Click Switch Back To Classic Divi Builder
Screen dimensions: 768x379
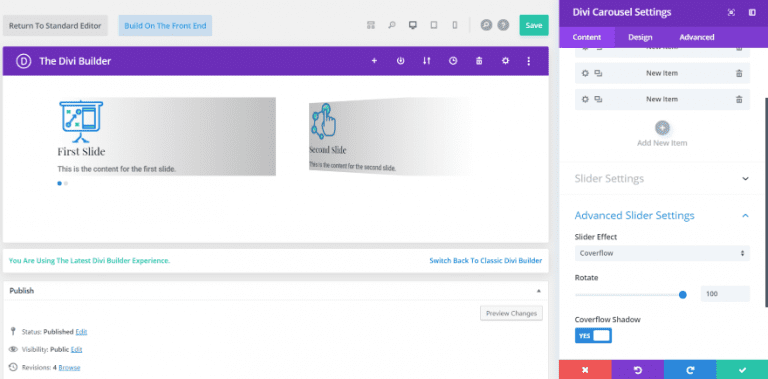486,261
